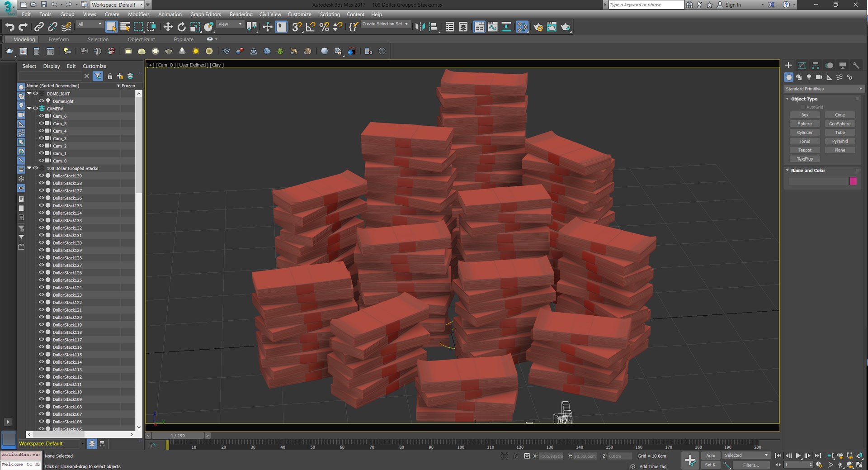Select the Move tool in main toolbar
The height and width of the screenshot is (470, 868).
[x=168, y=27]
